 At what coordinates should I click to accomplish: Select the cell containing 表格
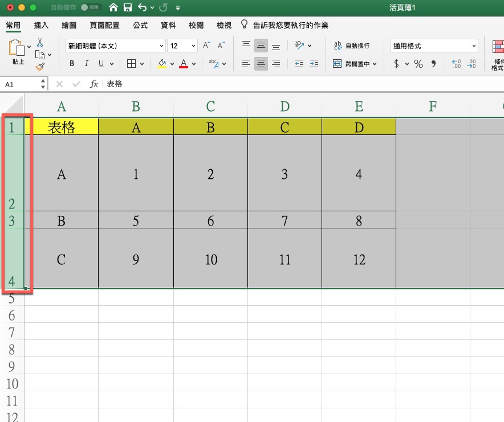point(62,127)
